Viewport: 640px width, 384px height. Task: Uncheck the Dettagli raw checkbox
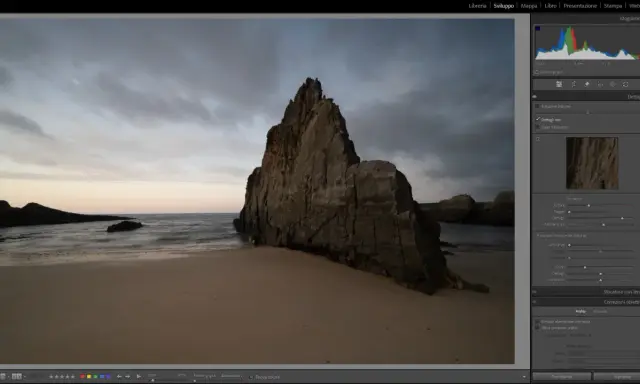tap(538, 119)
